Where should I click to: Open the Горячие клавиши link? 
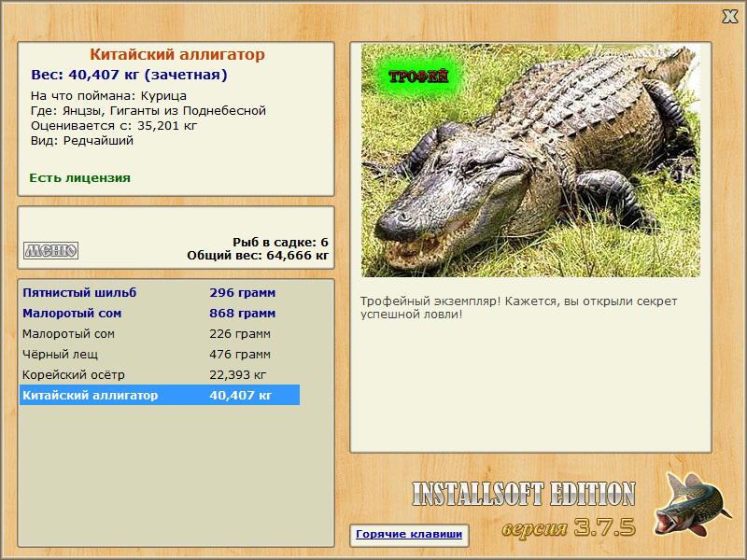409,534
